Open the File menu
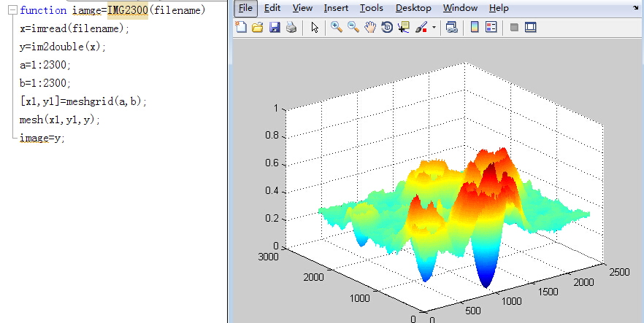Image resolution: width=644 pixels, height=323 pixels. tap(245, 8)
